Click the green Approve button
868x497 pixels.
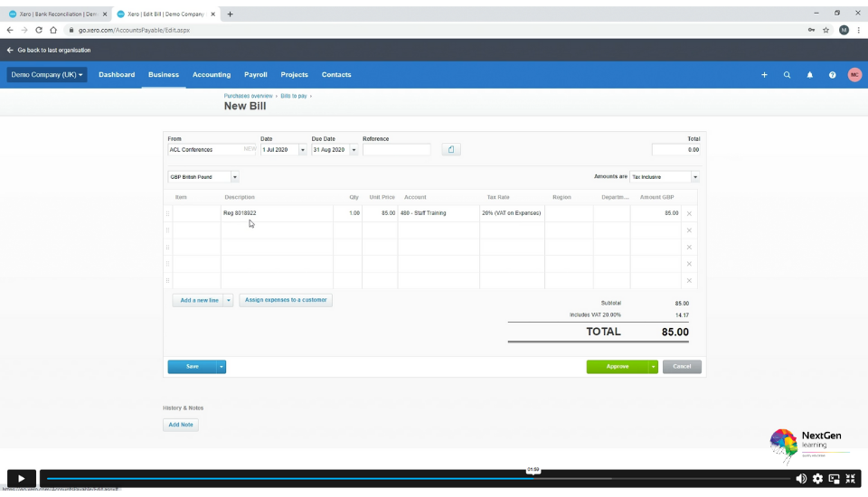[x=617, y=366]
